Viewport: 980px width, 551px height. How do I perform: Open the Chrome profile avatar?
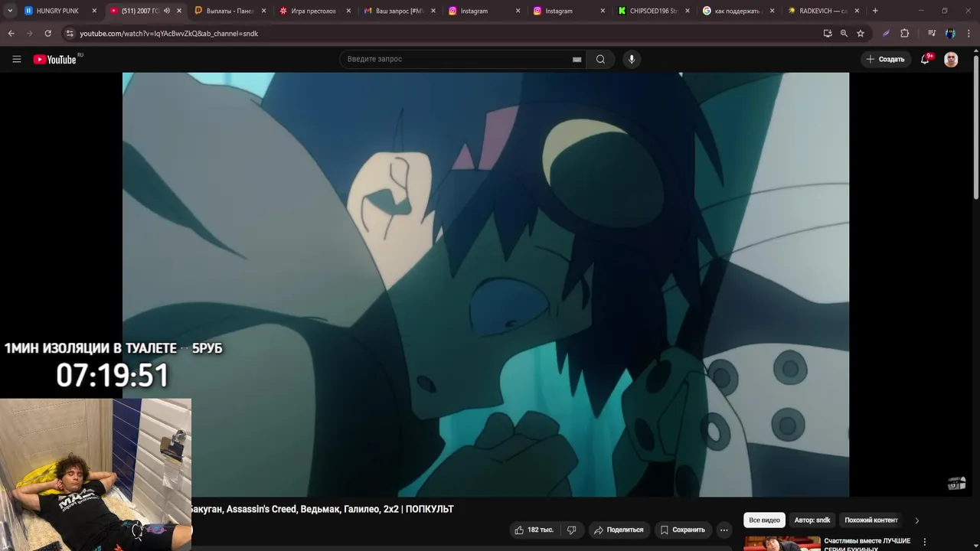point(950,34)
